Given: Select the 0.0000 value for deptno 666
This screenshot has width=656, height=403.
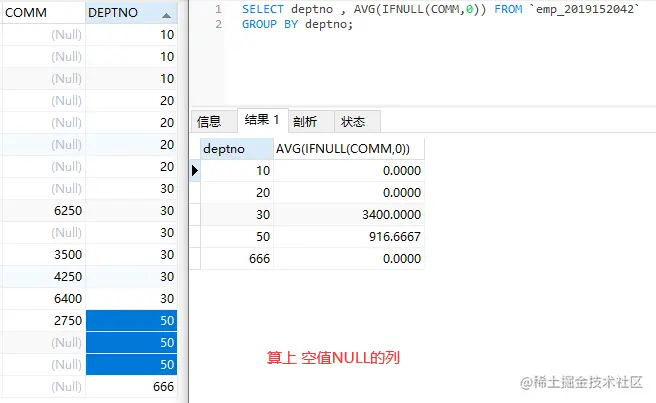Looking at the screenshot, I should coord(349,258).
